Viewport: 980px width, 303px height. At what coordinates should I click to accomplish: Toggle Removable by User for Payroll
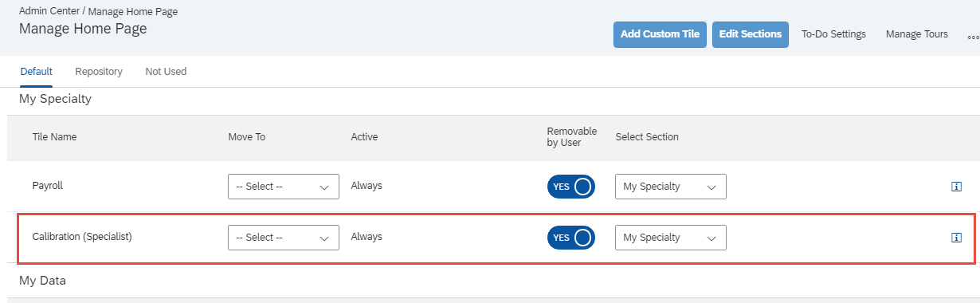570,187
